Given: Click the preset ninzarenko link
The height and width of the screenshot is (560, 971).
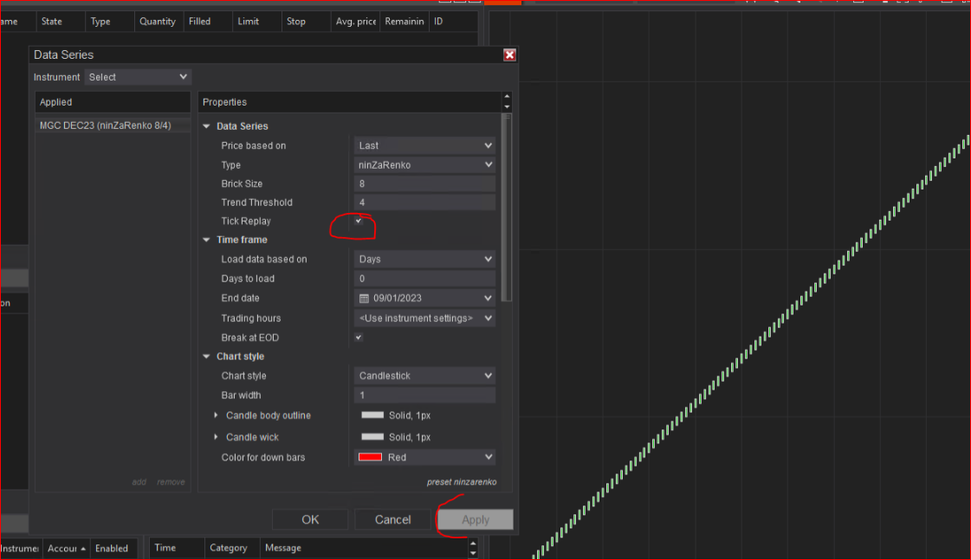Looking at the screenshot, I should (462, 482).
